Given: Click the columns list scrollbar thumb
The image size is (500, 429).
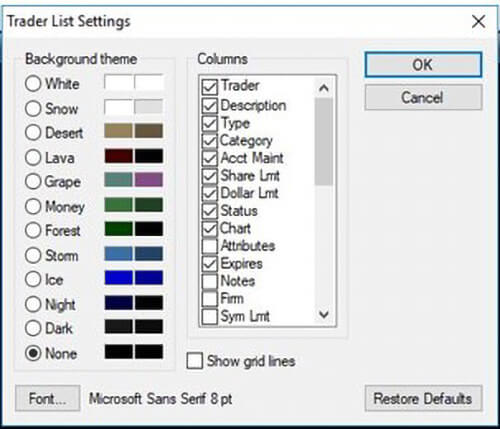Looking at the screenshot, I should [324, 142].
